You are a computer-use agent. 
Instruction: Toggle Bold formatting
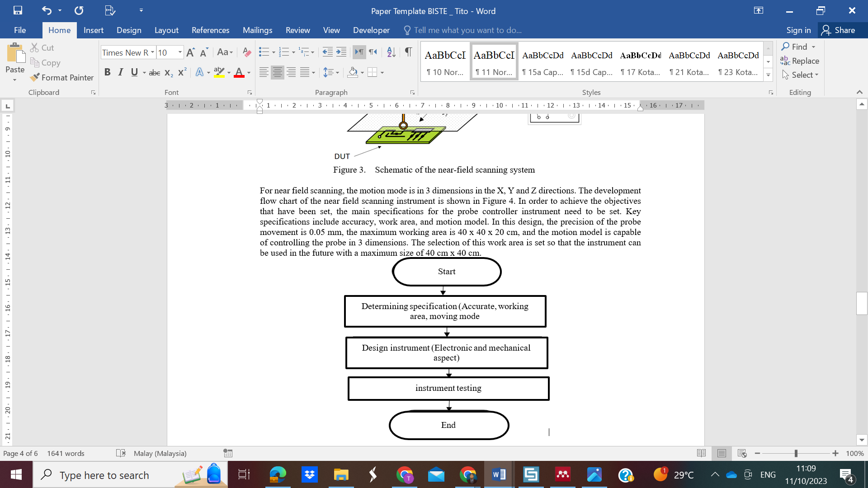pyautogui.click(x=107, y=72)
